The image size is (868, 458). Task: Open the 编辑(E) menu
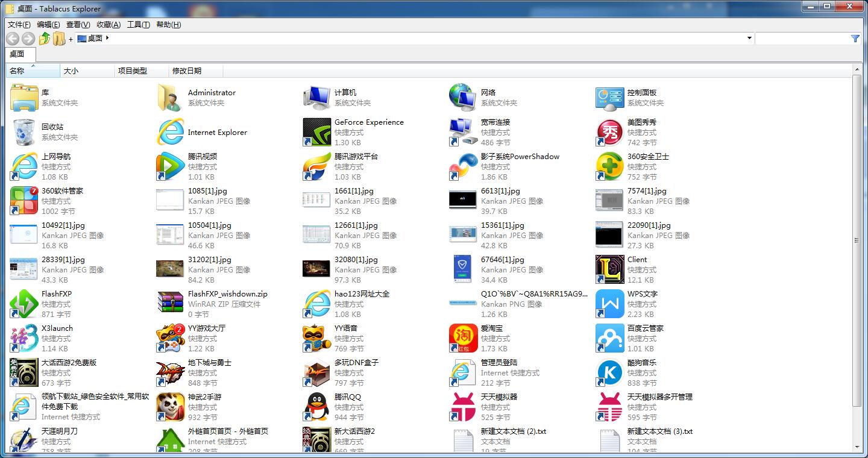pyautogui.click(x=48, y=25)
